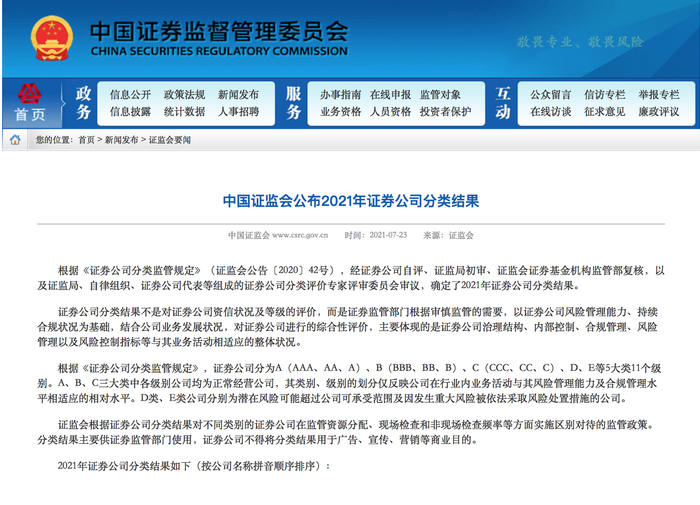This screenshot has height=505, width=700.
Task: Open 监管对象 link
Action: 440,95
